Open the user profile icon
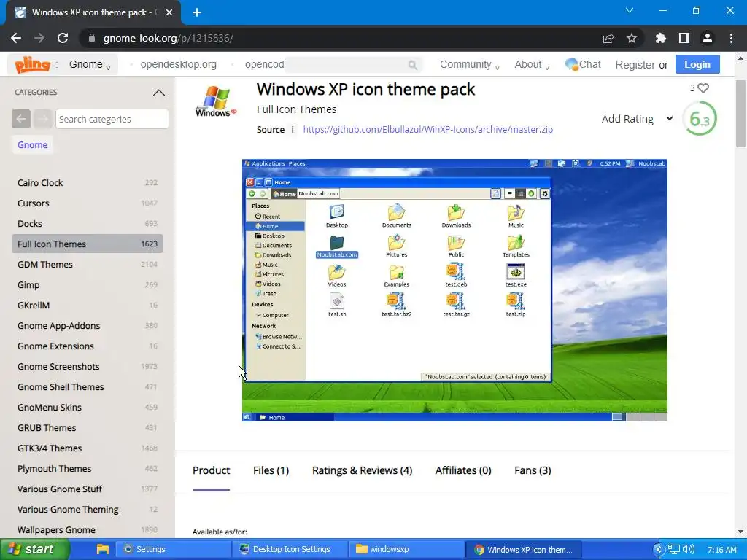747x560 pixels. tap(708, 38)
